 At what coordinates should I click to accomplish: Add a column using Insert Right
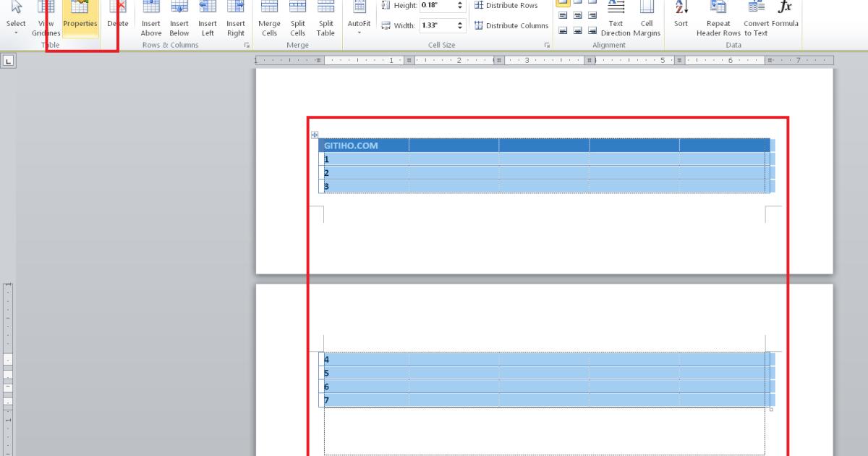(236, 18)
